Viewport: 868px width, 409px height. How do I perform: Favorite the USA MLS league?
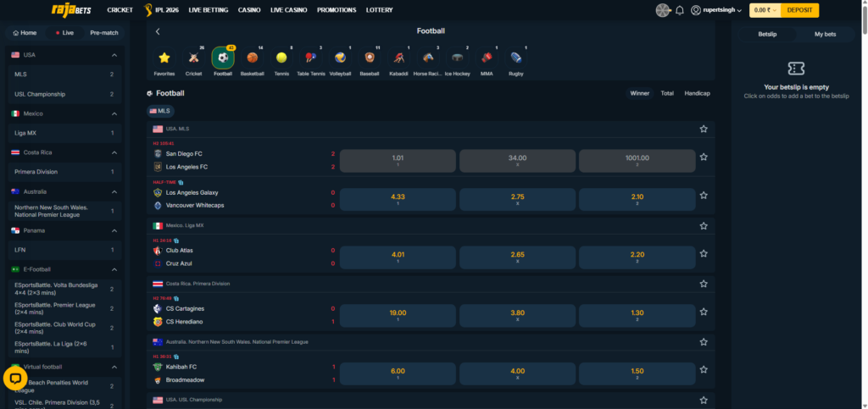tap(704, 129)
